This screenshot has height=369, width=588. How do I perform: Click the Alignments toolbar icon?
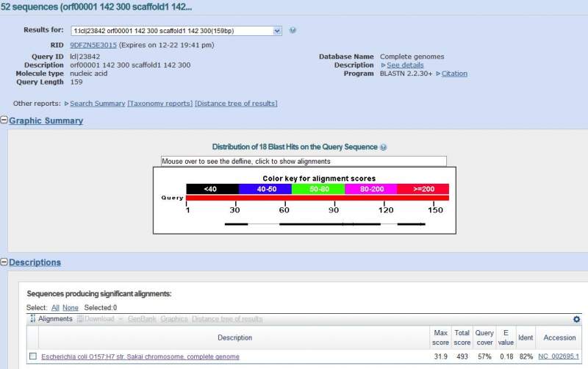tap(33, 319)
